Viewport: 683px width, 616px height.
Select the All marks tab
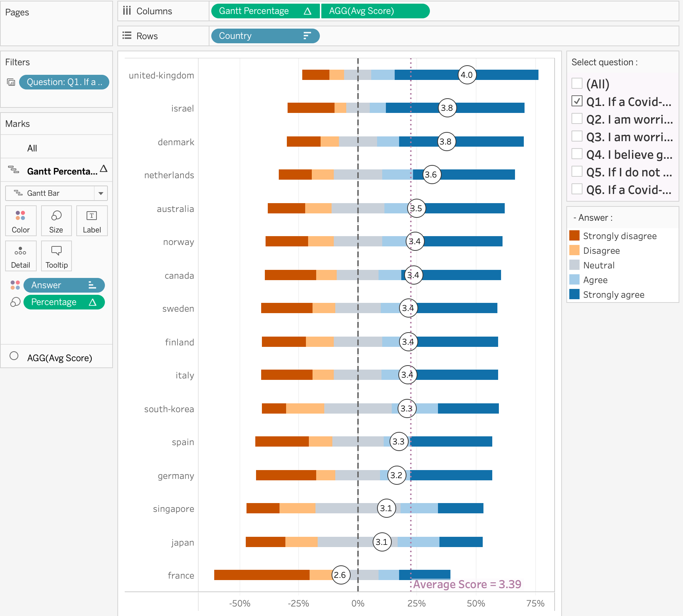pos(32,148)
